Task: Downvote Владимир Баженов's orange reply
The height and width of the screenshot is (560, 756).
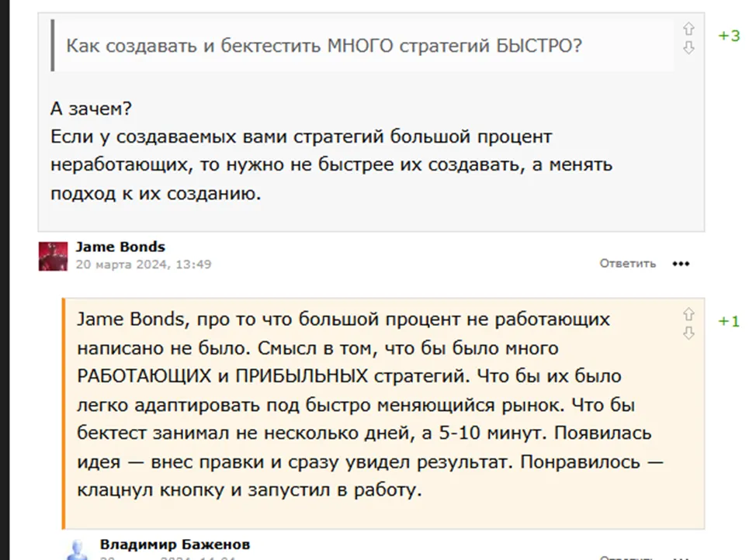Action: [688, 333]
